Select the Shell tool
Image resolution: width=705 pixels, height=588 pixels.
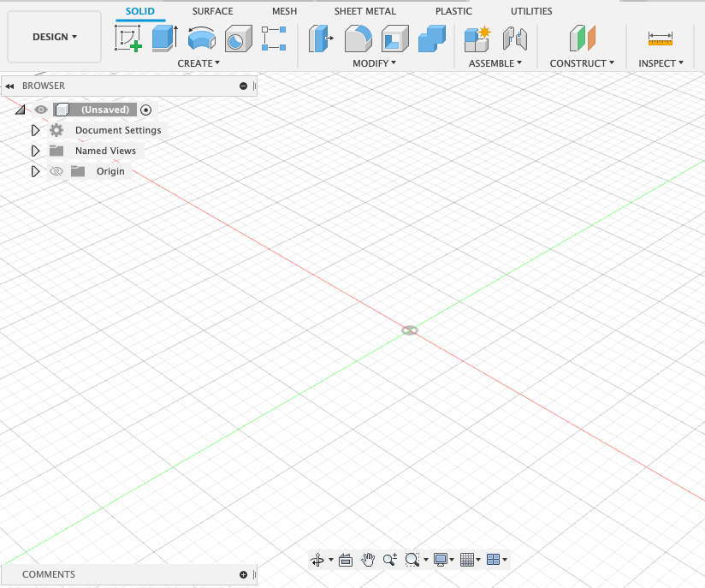tap(395, 39)
